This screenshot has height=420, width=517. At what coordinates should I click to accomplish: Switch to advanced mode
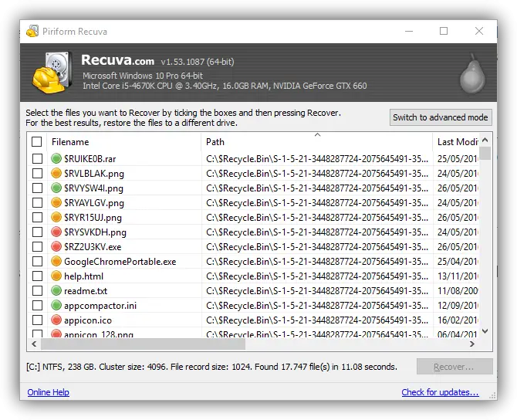click(x=440, y=117)
